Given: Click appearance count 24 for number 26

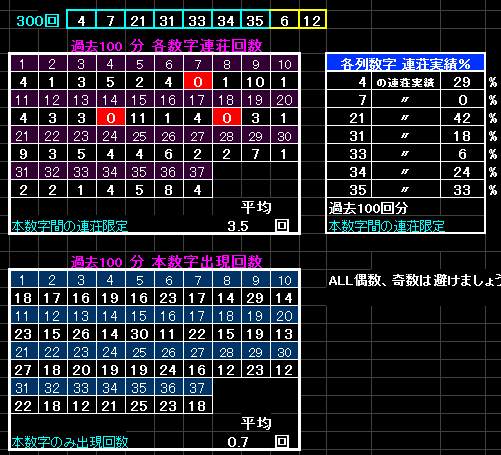Looking at the screenshot, I should (168, 370).
